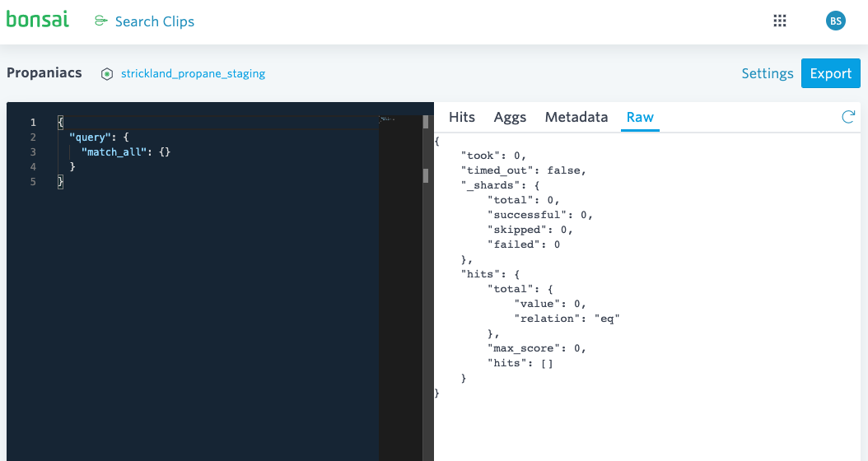This screenshot has width=868, height=461.
Task: Open Settings
Action: point(767,73)
